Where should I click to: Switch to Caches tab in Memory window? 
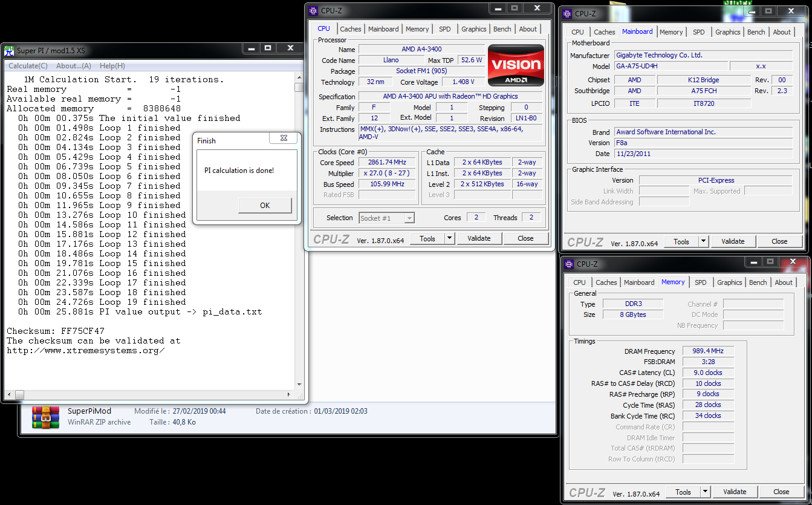pos(606,282)
